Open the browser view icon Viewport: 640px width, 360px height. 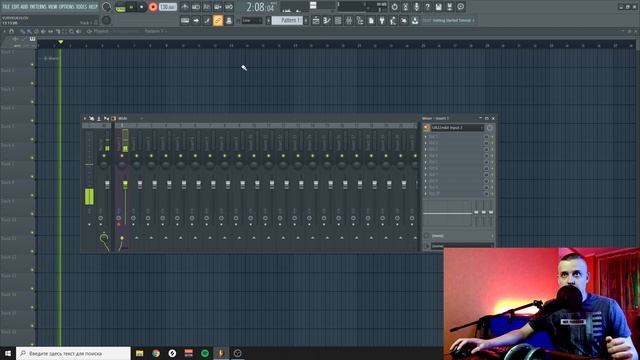point(360,20)
